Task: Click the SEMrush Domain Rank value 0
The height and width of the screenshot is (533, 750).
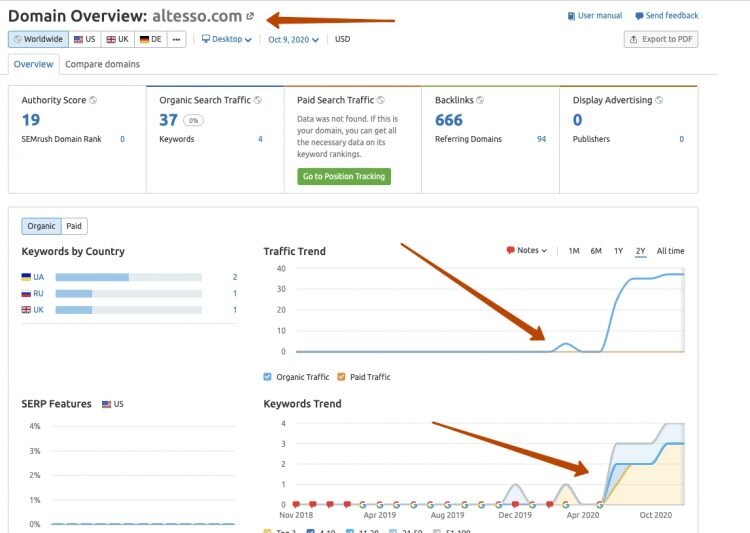Action: pyautogui.click(x=122, y=139)
